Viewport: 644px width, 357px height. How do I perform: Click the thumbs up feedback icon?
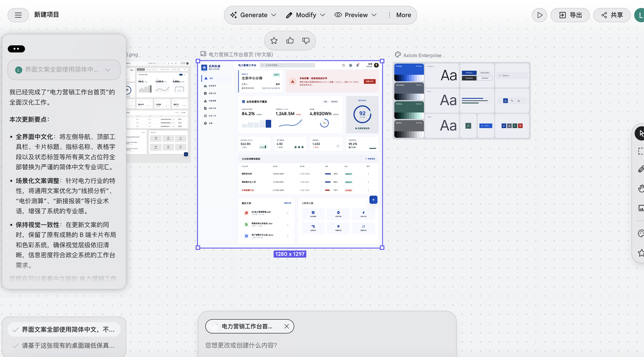coord(290,41)
